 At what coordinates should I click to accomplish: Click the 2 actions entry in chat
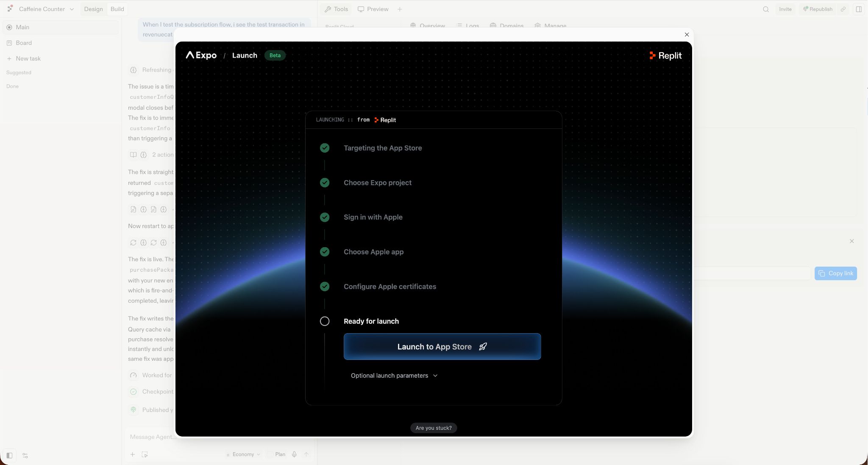[x=151, y=155]
